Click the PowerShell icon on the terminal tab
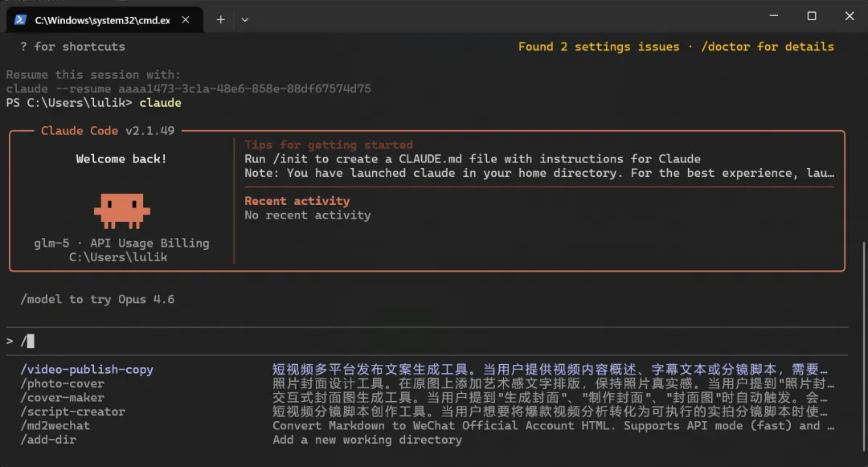This screenshot has height=467, width=868. pyautogui.click(x=20, y=20)
